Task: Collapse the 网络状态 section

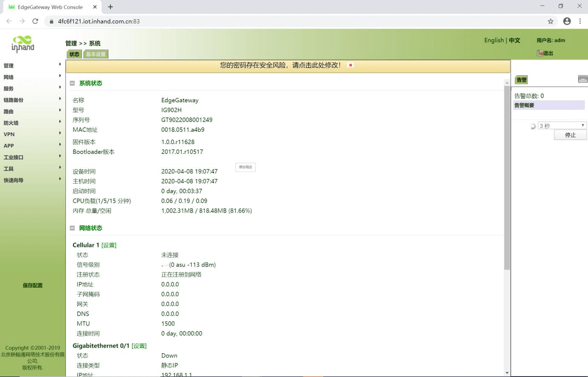Action: pos(72,228)
